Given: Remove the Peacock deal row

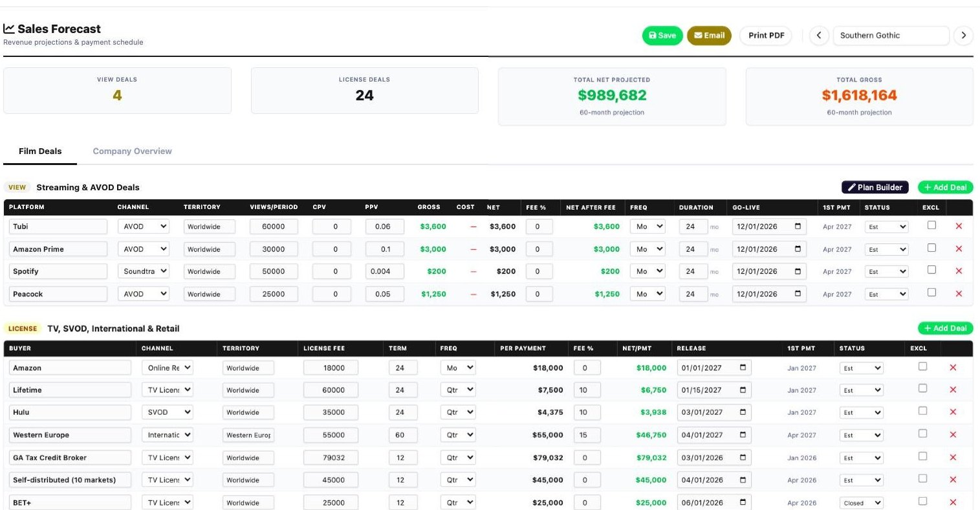Looking at the screenshot, I should [959, 294].
